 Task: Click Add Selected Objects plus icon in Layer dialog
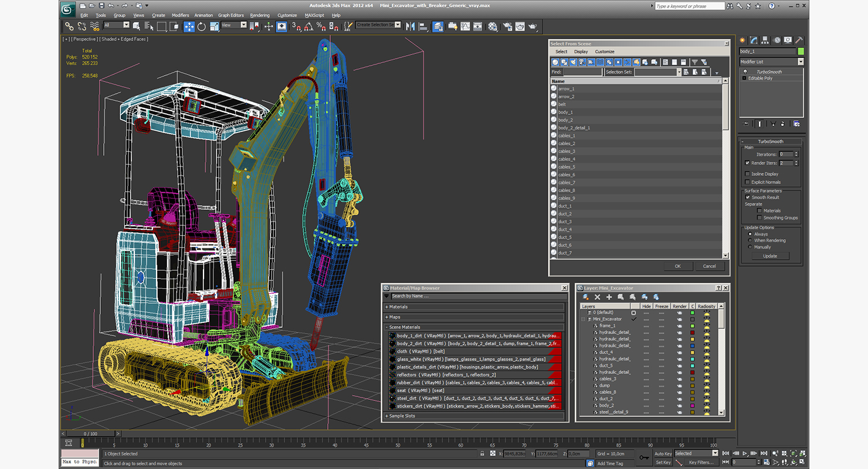pyautogui.click(x=609, y=297)
